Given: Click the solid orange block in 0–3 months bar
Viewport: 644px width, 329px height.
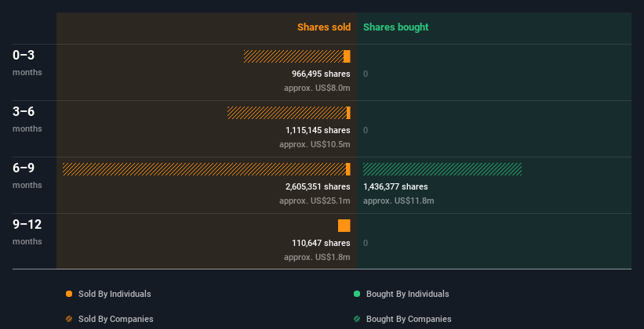Looking at the screenshot, I should (347, 56).
